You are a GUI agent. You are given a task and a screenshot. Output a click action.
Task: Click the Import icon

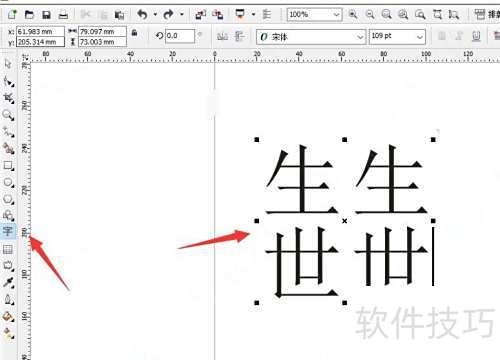pyautogui.click(x=200, y=15)
